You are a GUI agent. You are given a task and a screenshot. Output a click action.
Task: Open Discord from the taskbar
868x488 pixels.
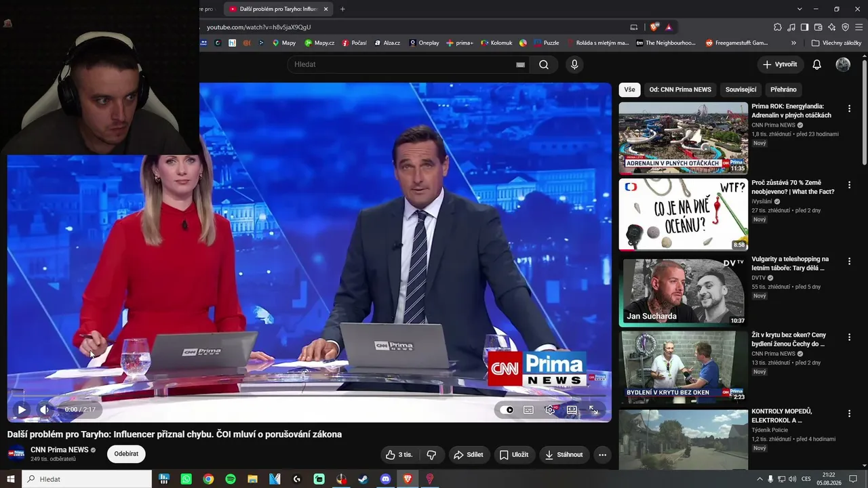coord(386,479)
